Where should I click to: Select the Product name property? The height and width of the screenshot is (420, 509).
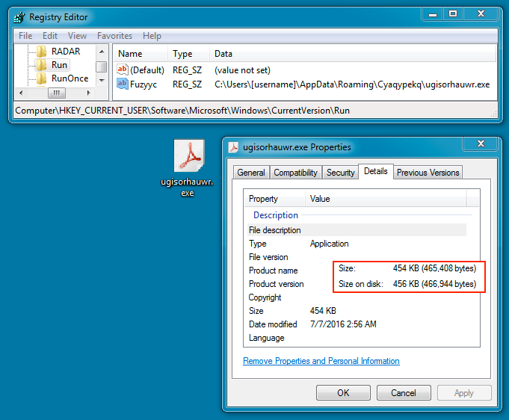(273, 271)
